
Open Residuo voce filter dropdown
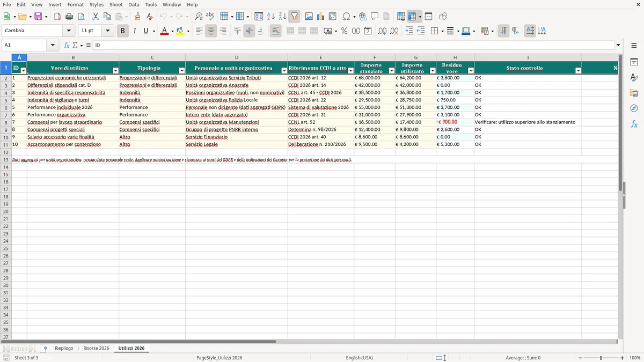[x=471, y=71]
